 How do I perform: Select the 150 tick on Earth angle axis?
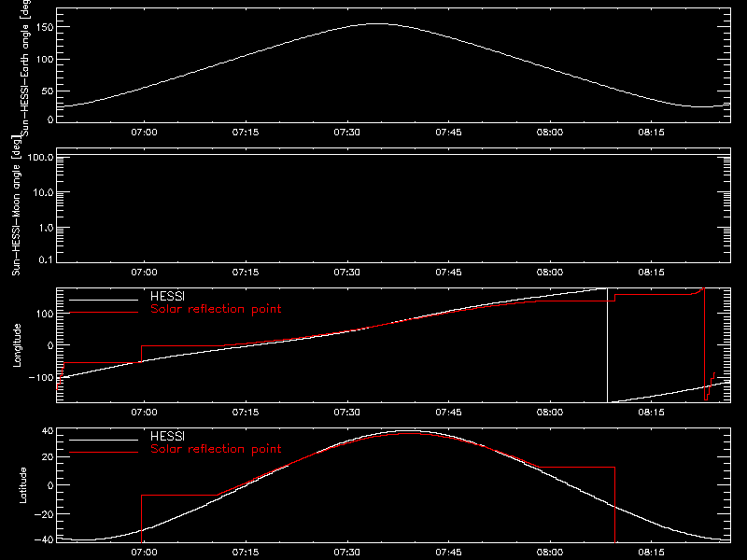44,27
